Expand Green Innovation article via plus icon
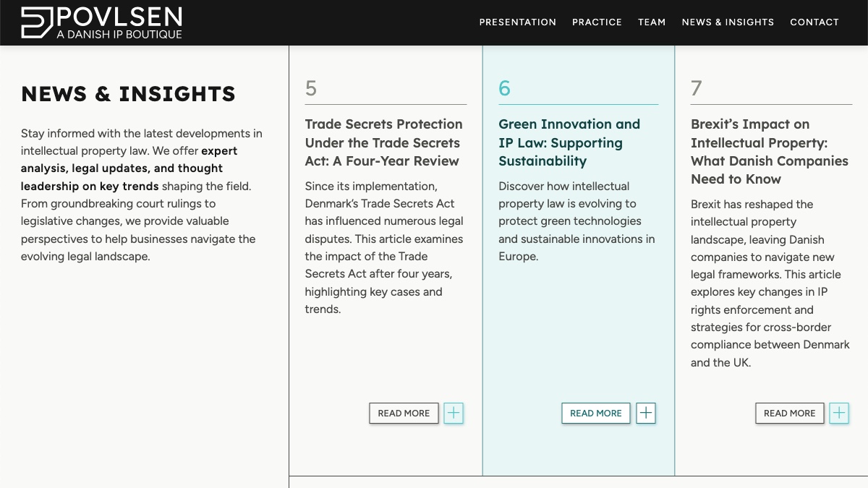Screen dimensions: 868x488 pos(646,413)
